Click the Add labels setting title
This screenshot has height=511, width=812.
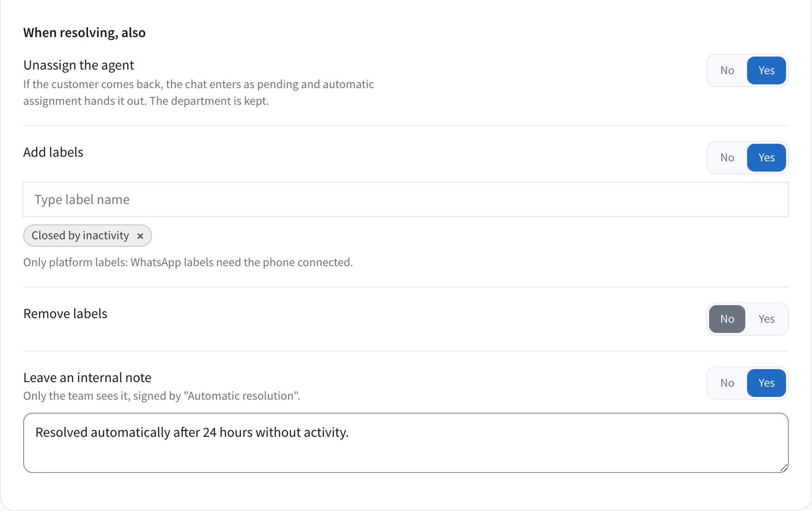53,152
